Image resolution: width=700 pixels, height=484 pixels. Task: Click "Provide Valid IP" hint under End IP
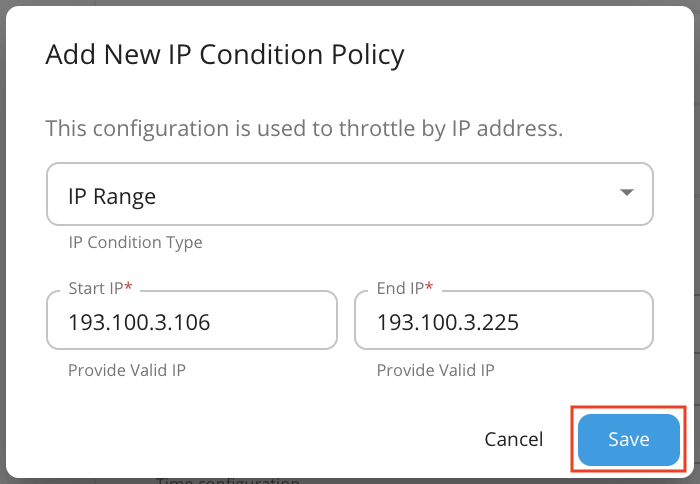pos(436,370)
